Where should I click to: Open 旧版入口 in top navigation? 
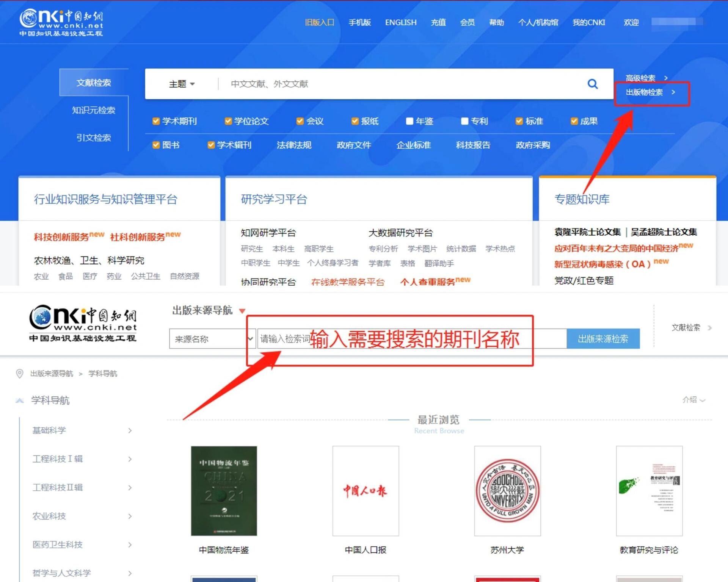click(319, 22)
